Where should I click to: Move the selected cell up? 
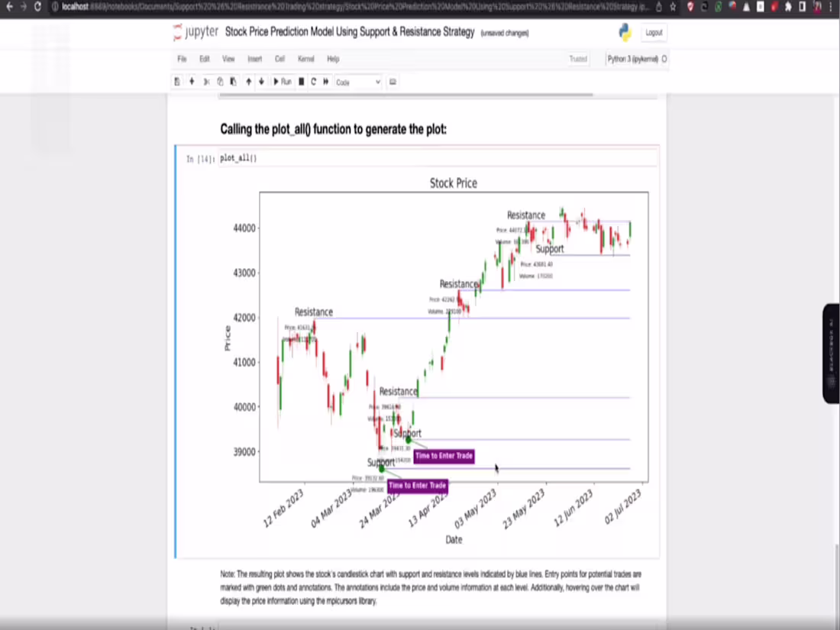coord(248,82)
